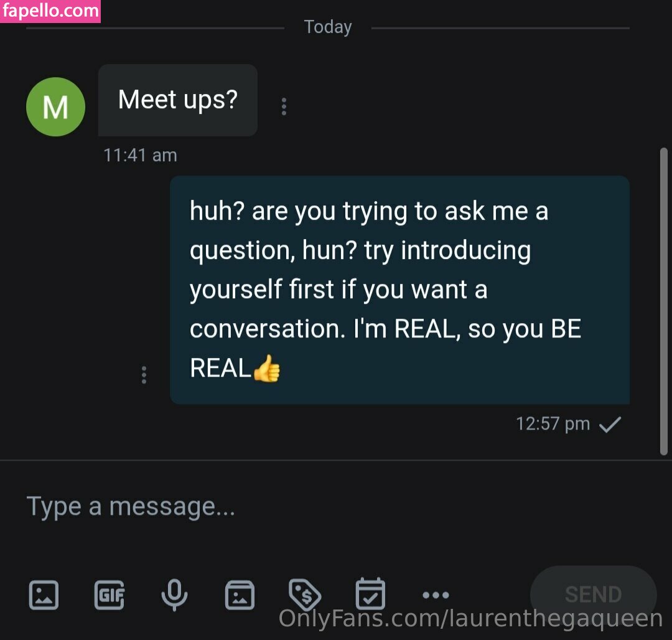
Task: Click the sent checkmark beside 12:57 pm
Action: [609, 425]
